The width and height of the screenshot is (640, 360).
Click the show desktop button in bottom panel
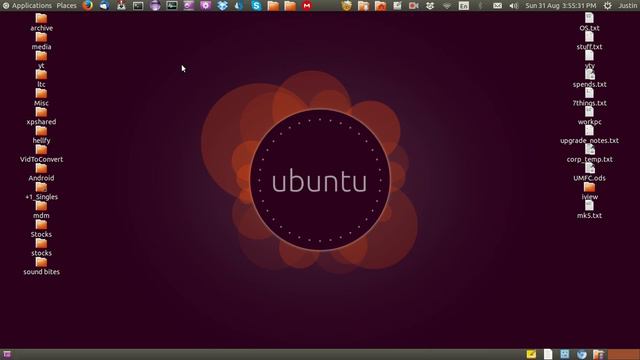click(7, 354)
